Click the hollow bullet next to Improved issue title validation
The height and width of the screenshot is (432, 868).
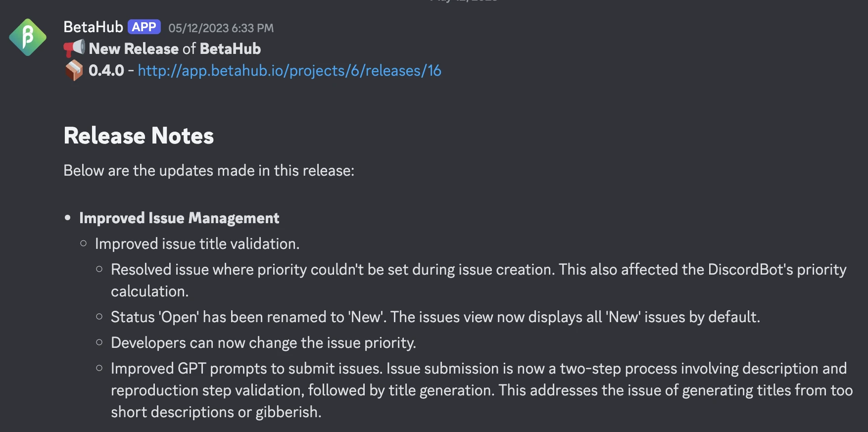84,243
